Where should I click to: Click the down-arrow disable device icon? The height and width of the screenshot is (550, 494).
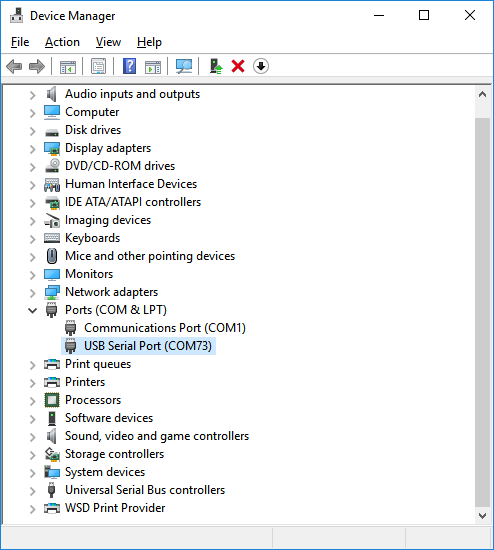261,66
